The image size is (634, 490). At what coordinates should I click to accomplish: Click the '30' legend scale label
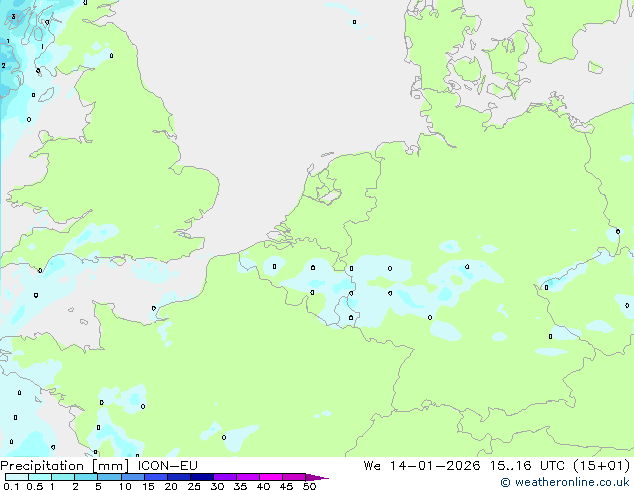click(x=217, y=486)
